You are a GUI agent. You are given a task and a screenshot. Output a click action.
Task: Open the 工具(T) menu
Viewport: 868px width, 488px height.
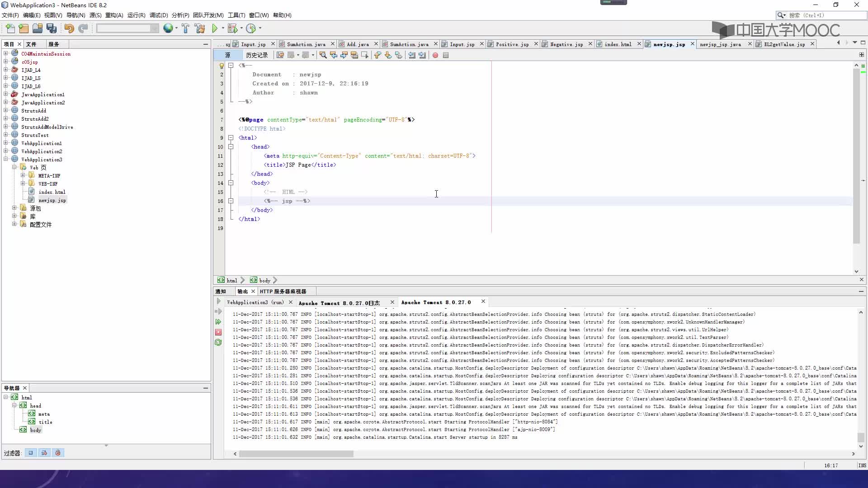pyautogui.click(x=236, y=15)
